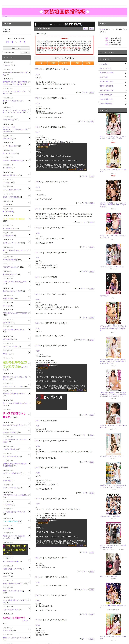The height and width of the screenshot is (644, 129).
Task: Click 返信 reply button on post 580
Action: (92, 203)
